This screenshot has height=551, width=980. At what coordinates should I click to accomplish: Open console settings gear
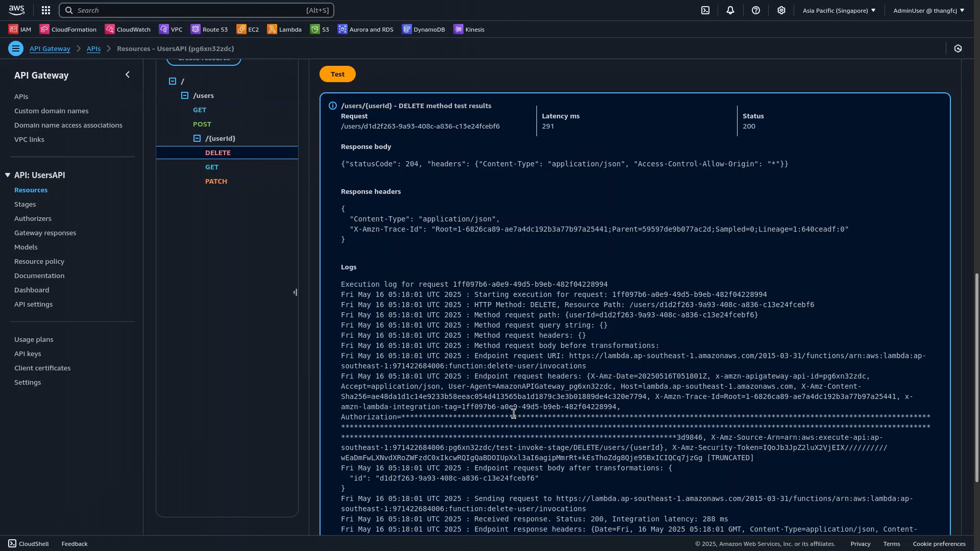[x=781, y=10]
